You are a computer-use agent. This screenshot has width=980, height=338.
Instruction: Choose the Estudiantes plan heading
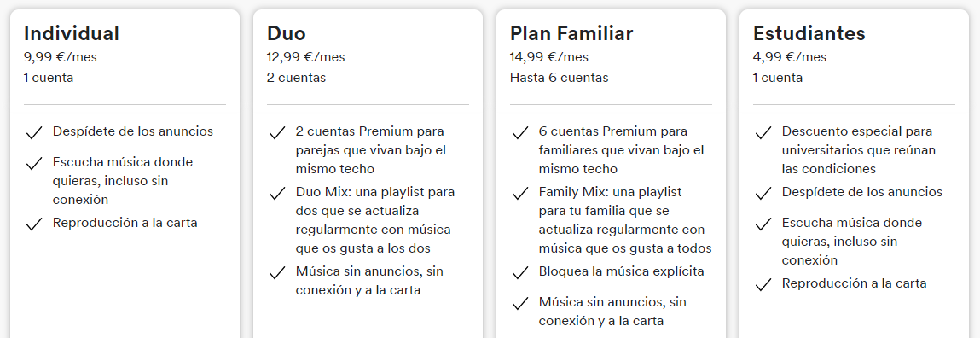[x=809, y=32]
